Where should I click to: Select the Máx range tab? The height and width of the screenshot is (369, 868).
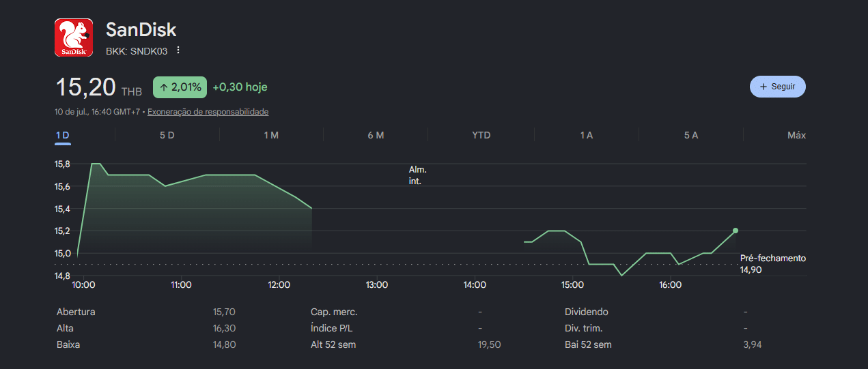tap(796, 135)
